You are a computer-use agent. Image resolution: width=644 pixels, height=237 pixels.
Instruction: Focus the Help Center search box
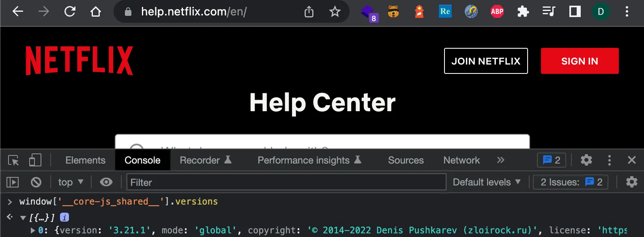[x=322, y=142]
